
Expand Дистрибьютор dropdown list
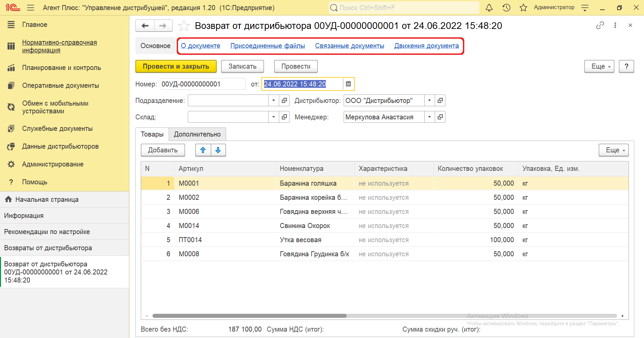pos(429,101)
